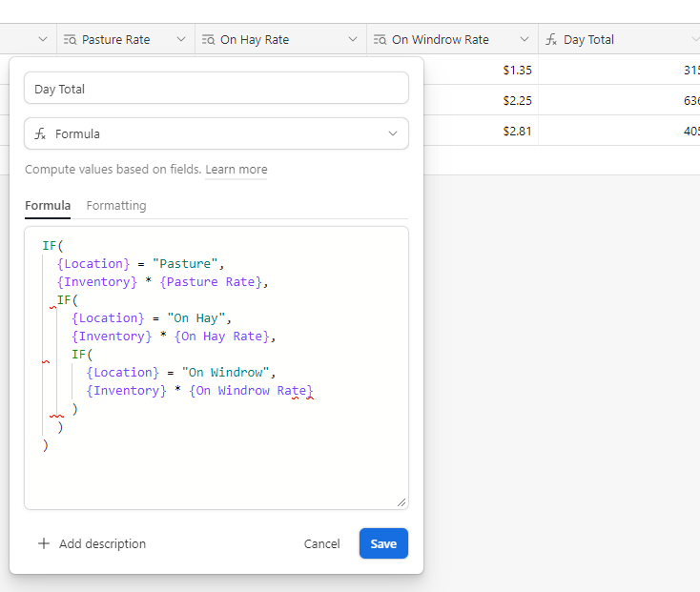Select the Day Total column header

(x=619, y=39)
